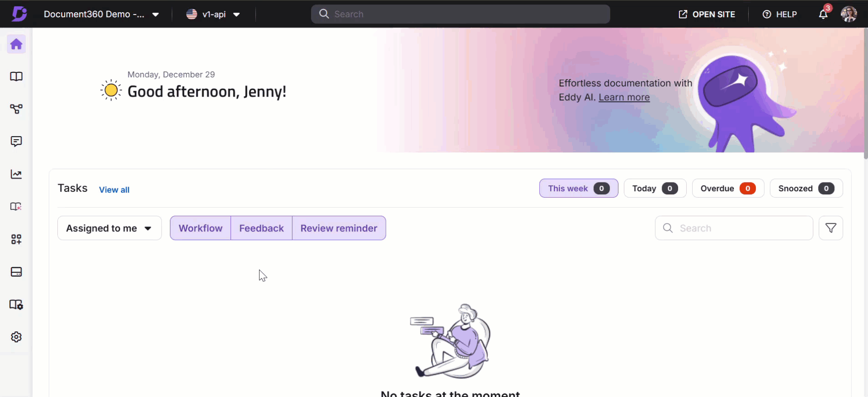This screenshot has height=397, width=868.
Task: Switch to the Overdue tasks tab
Action: [x=728, y=188]
